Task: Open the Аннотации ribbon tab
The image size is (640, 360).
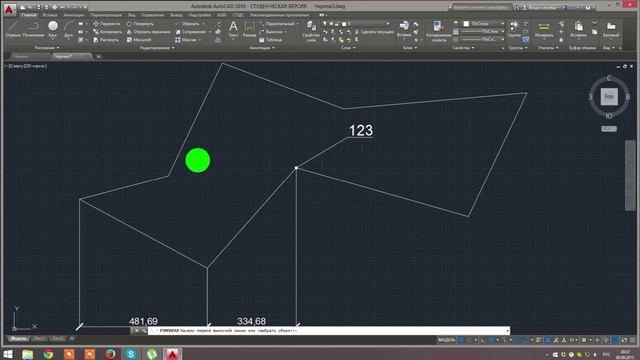Action: pyautogui.click(x=73, y=15)
